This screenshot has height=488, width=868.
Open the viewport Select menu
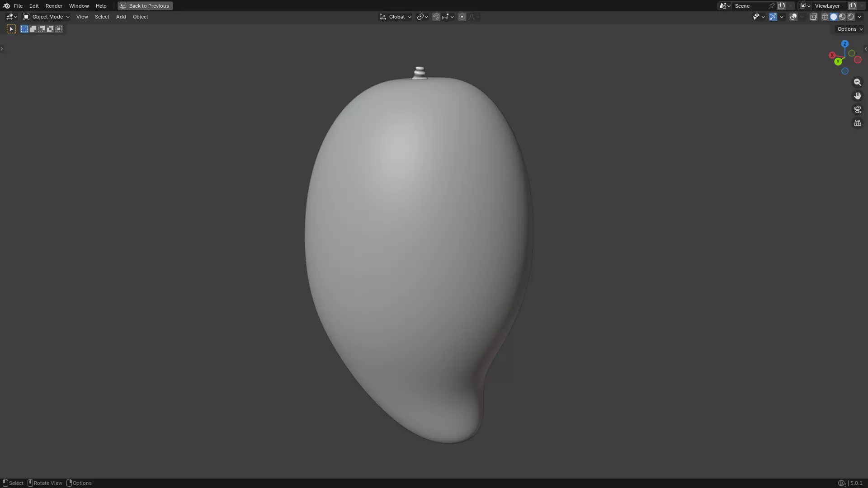(102, 17)
